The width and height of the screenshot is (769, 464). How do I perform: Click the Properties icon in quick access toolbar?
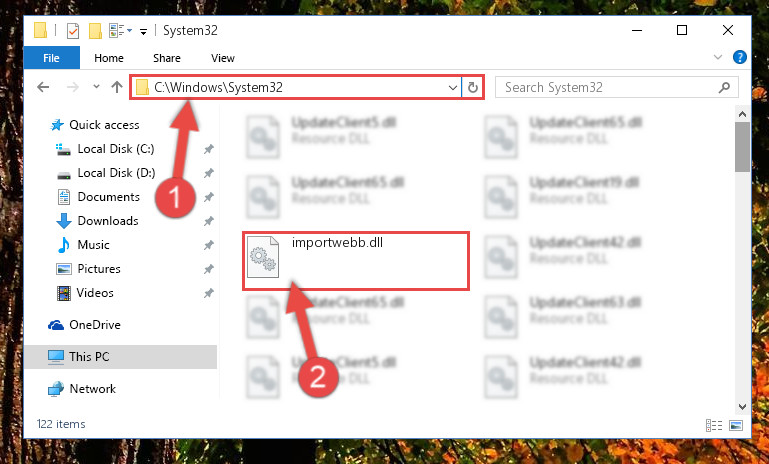pyautogui.click(x=73, y=30)
